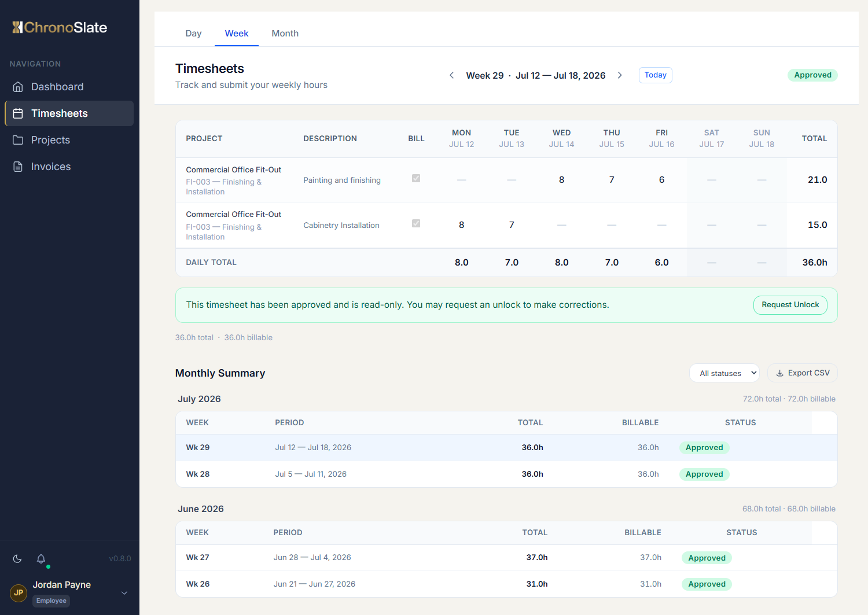This screenshot has height=615, width=868.
Task: Open Projects from the sidebar
Action: point(69,140)
